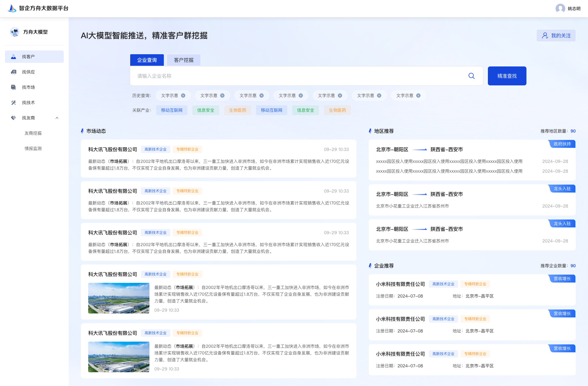Remove second 文字示意 history tag
This screenshot has height=386, width=588.
pos(222,96)
